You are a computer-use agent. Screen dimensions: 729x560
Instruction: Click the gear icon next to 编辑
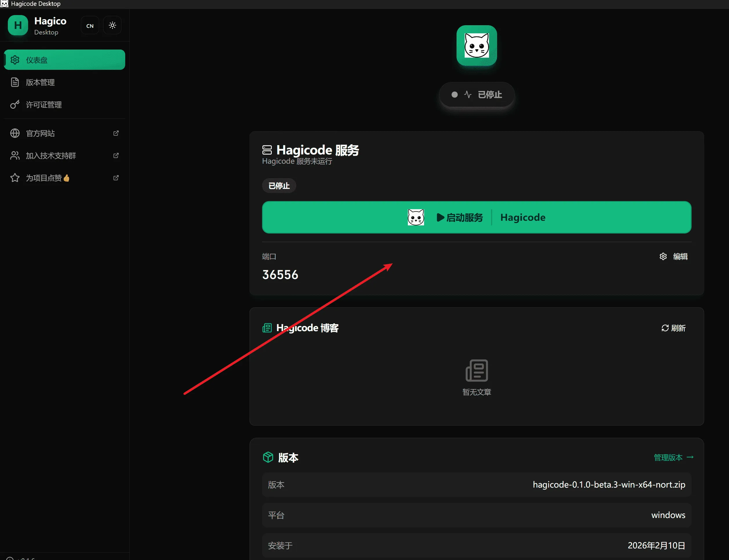(x=663, y=256)
